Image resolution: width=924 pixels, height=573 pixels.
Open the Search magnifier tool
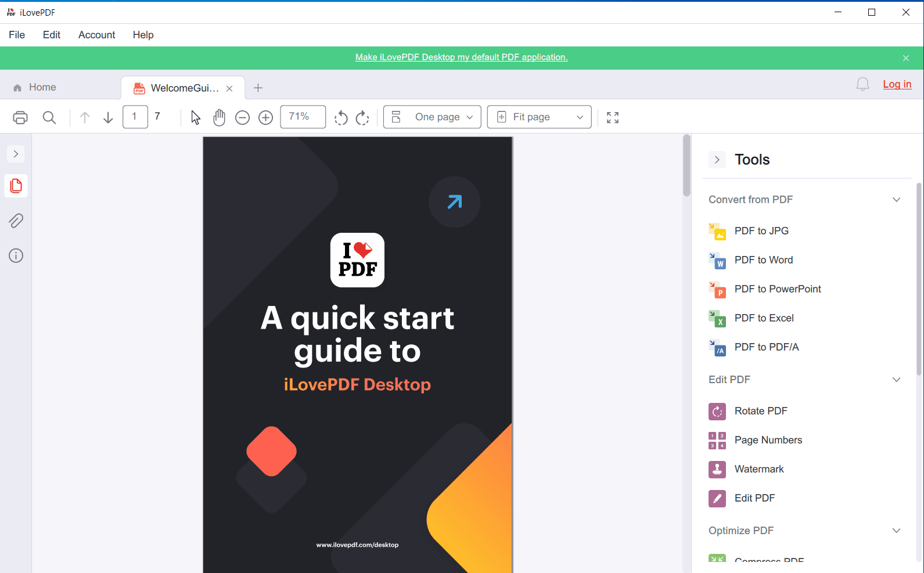pyautogui.click(x=49, y=118)
